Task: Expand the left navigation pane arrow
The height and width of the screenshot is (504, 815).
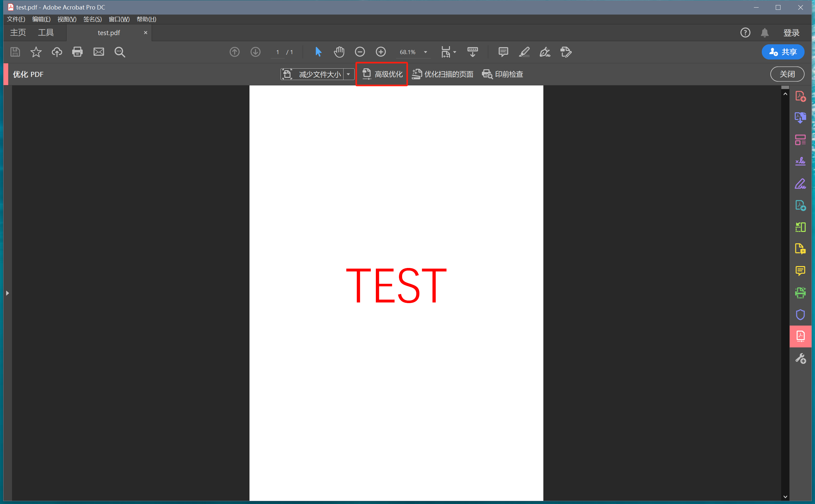Action: 7,293
